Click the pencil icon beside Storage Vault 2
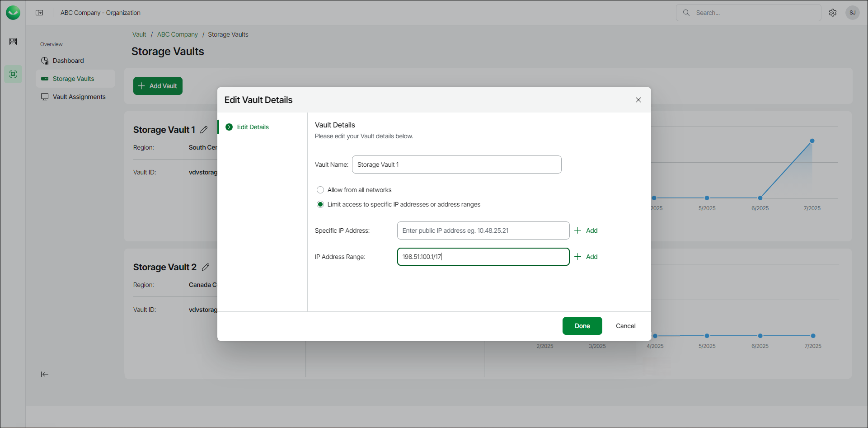 (206, 267)
